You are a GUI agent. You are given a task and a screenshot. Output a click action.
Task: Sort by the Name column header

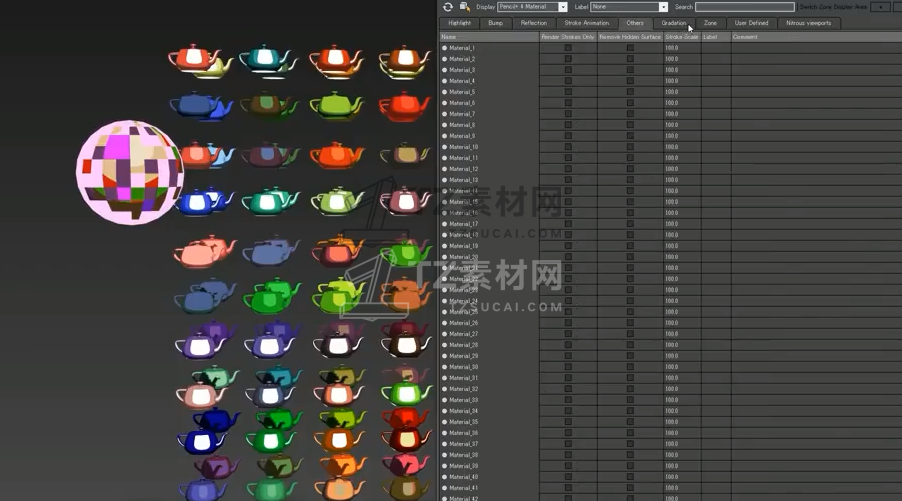click(490, 37)
